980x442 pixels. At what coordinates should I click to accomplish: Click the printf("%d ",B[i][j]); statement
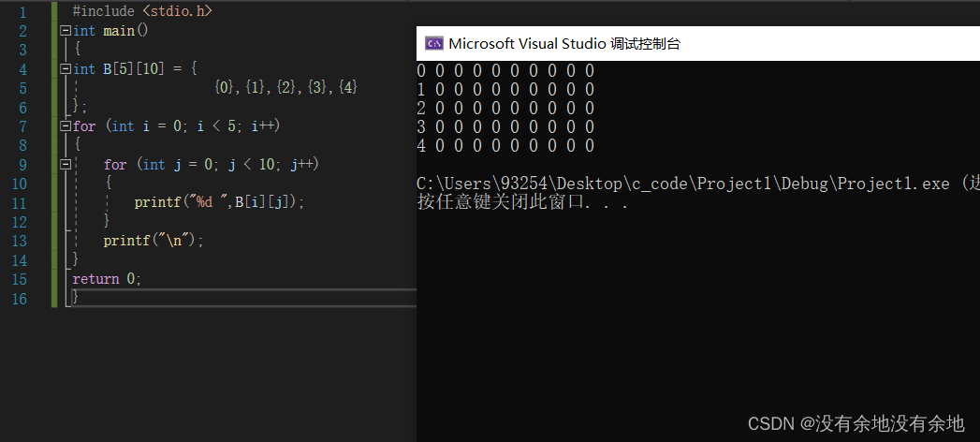(219, 202)
